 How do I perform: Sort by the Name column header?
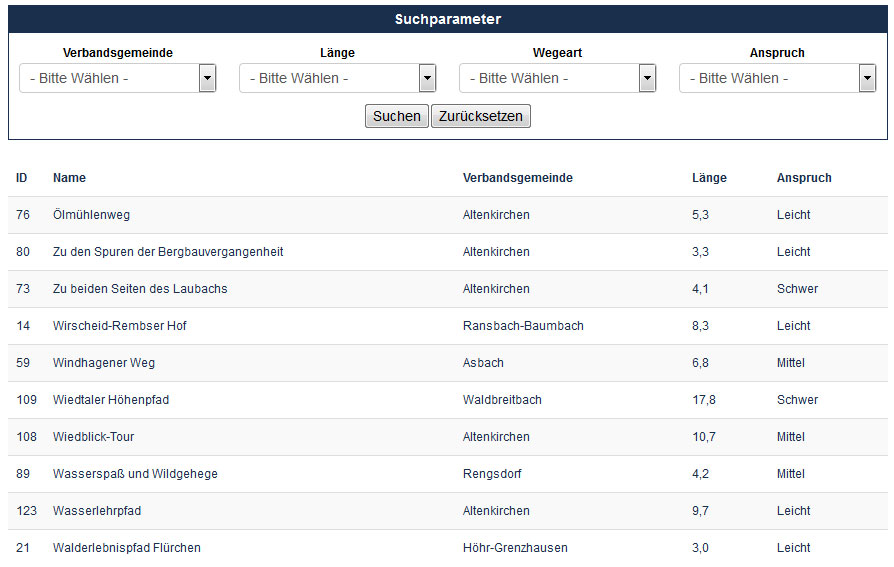70,178
